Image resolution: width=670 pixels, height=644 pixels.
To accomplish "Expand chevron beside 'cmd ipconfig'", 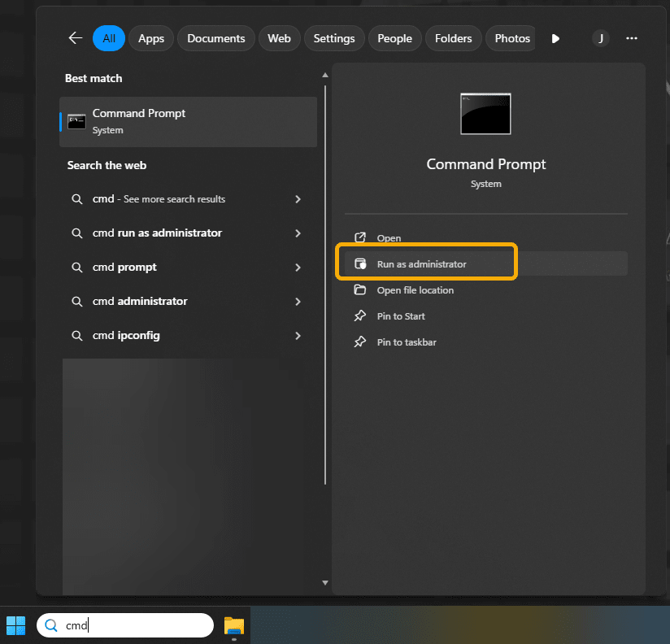I will (298, 336).
